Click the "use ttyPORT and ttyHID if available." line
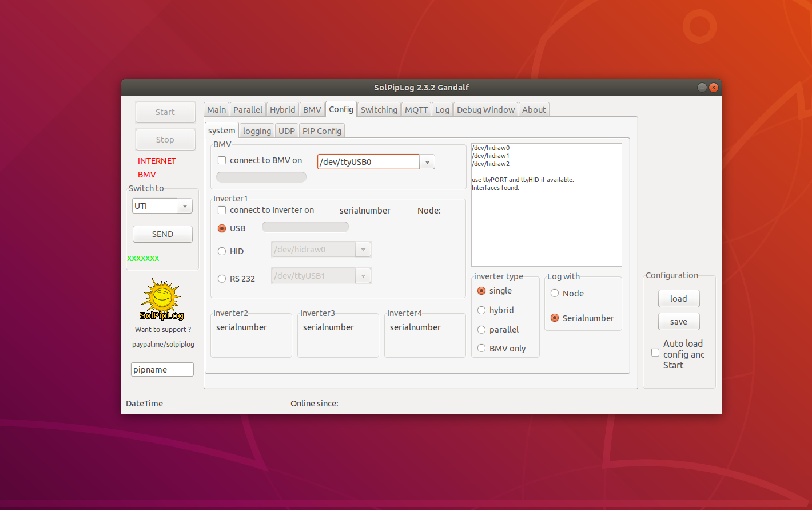812x510 pixels. (x=523, y=180)
